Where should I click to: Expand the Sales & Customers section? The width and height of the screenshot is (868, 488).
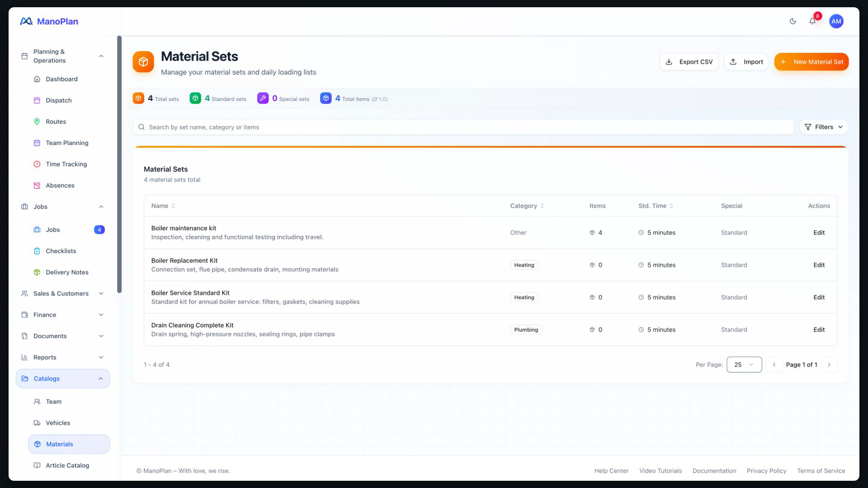(63, 294)
